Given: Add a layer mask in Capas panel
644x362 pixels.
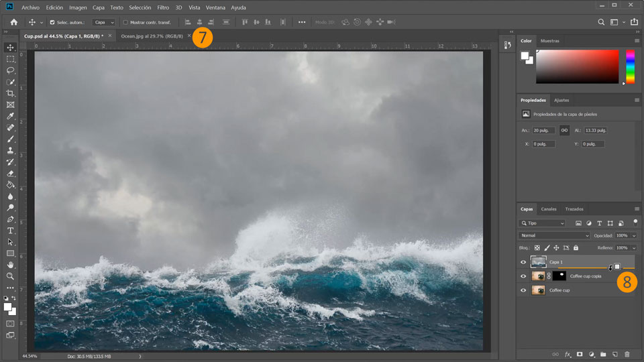Looking at the screenshot, I should (x=580, y=354).
